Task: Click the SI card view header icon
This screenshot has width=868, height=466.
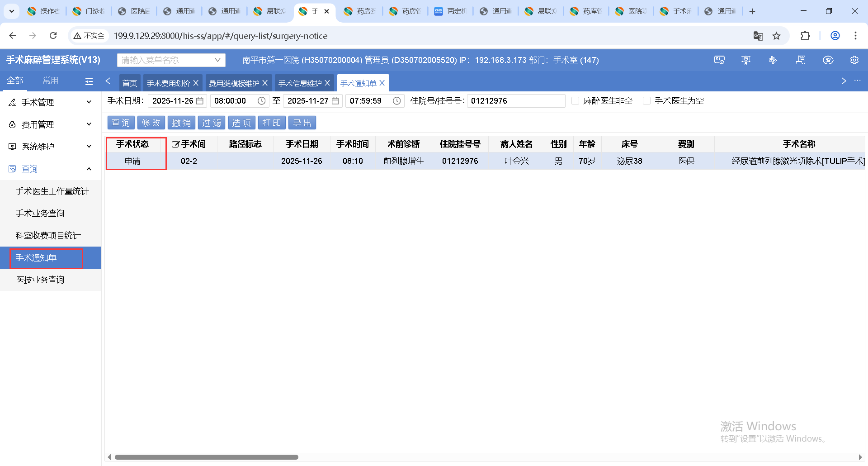Action: (719, 60)
